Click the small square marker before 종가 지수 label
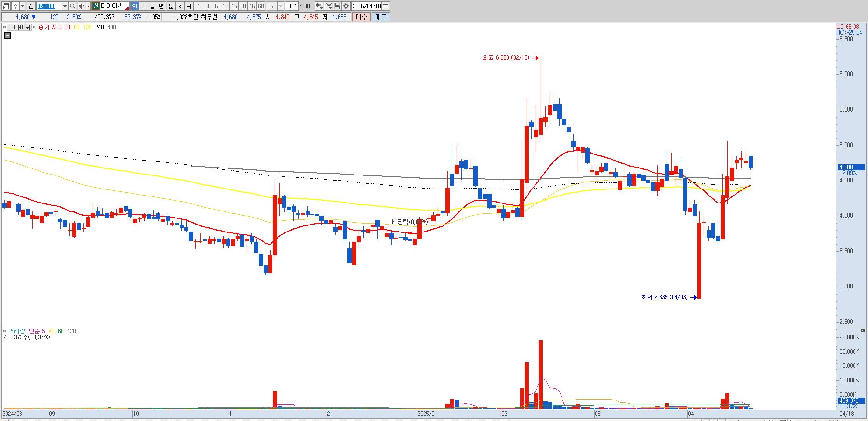The width and height of the screenshot is (868, 421). pyautogui.click(x=35, y=28)
